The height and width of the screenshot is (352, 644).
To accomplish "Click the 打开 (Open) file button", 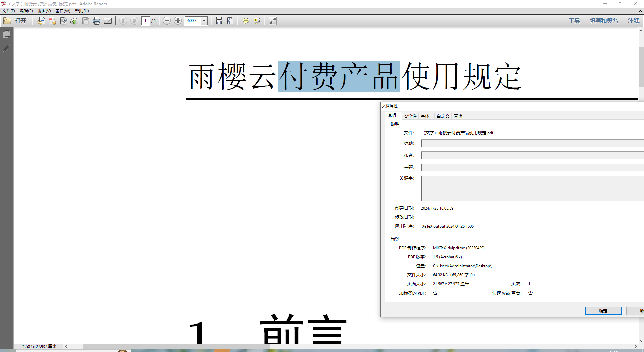I will [x=15, y=21].
